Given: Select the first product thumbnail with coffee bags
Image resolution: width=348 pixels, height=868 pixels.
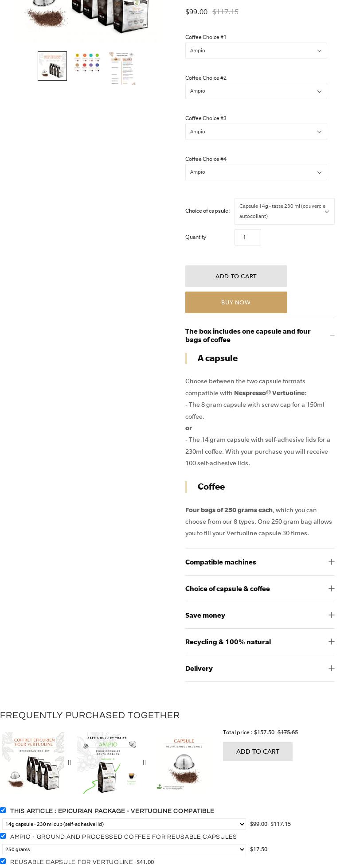Looking at the screenshot, I should click(52, 66).
